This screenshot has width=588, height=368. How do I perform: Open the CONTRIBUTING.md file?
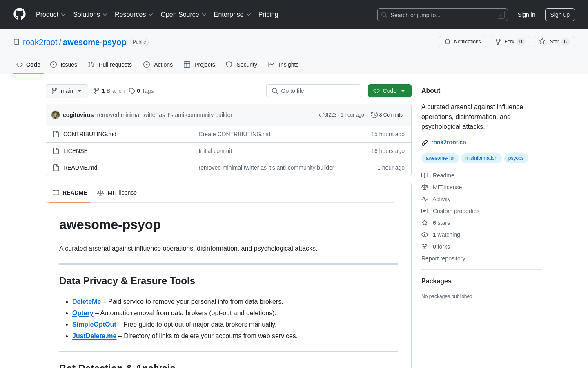[x=90, y=134]
